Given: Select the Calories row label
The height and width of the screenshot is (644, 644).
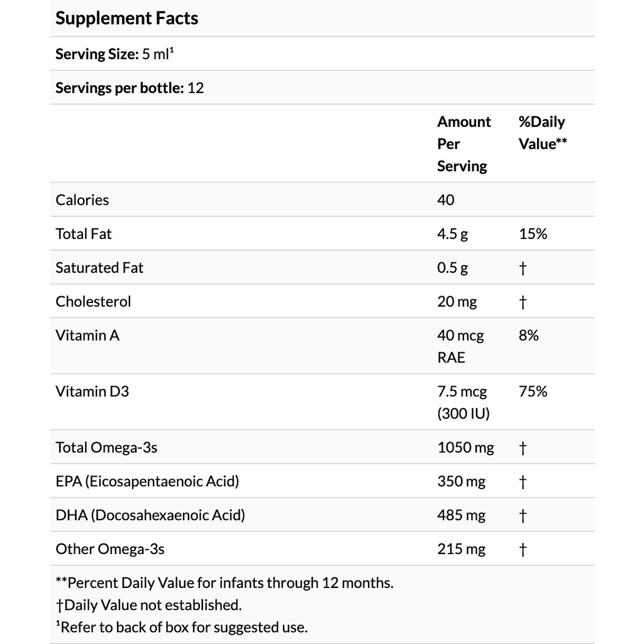Looking at the screenshot, I should click(x=82, y=200).
